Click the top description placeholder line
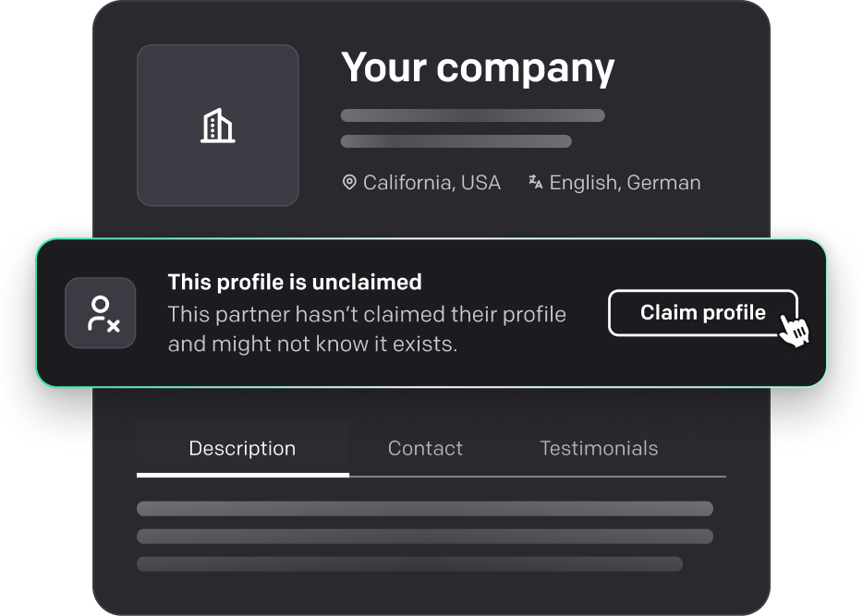 point(425,509)
